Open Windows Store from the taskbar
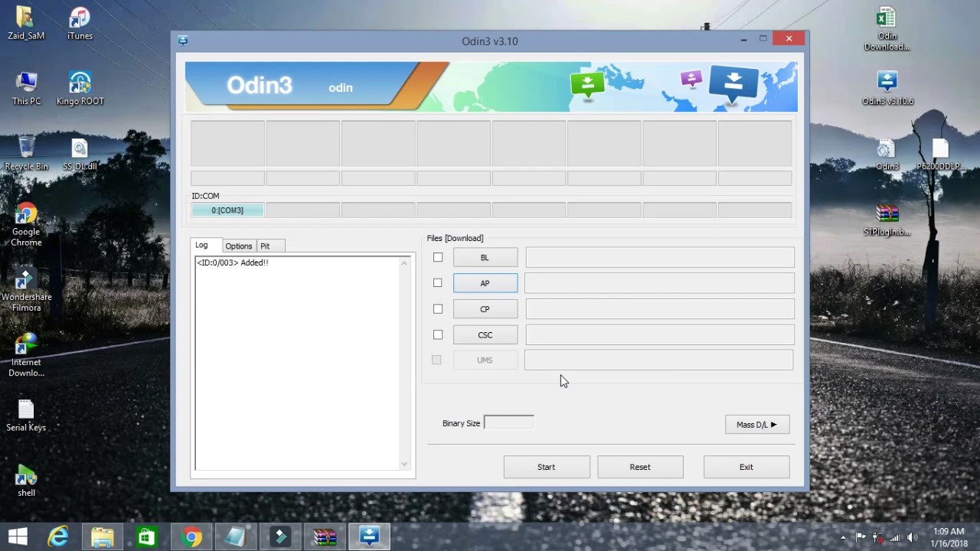The width and height of the screenshot is (980, 551). pos(147,537)
